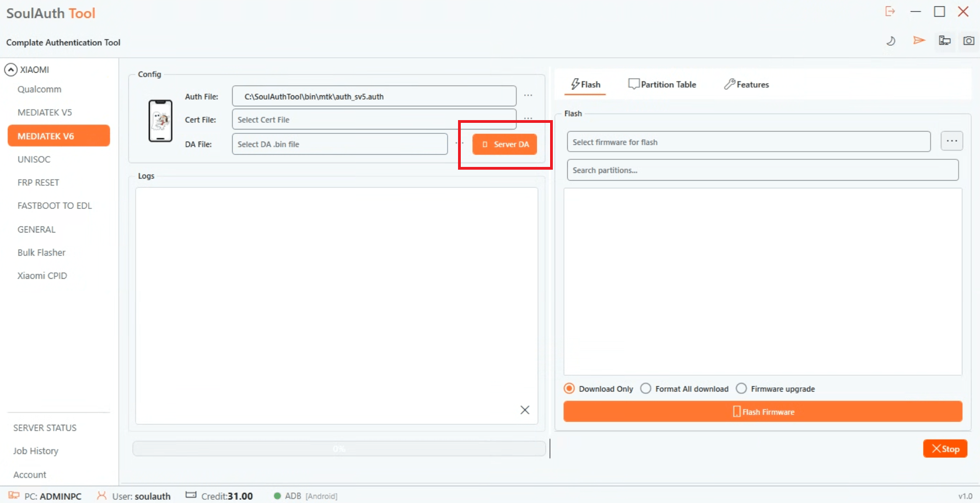Image resolution: width=980 pixels, height=503 pixels.
Task: Collapse the XIAOMI section
Action: pyautogui.click(x=10, y=70)
